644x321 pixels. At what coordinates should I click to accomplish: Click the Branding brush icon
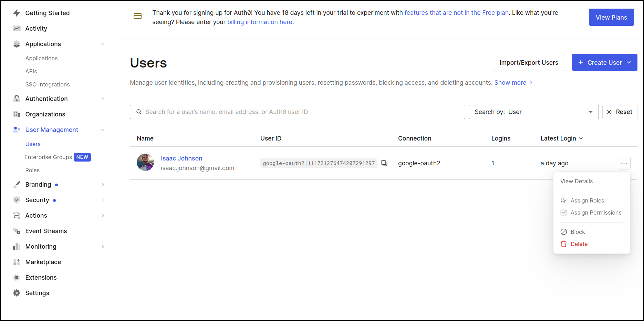[17, 185]
